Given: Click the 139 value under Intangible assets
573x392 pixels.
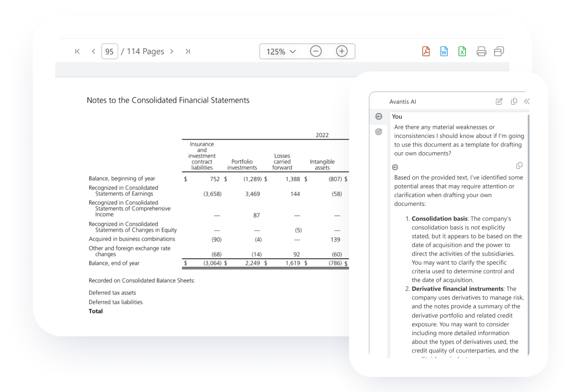Looking at the screenshot, I should (x=335, y=239).
